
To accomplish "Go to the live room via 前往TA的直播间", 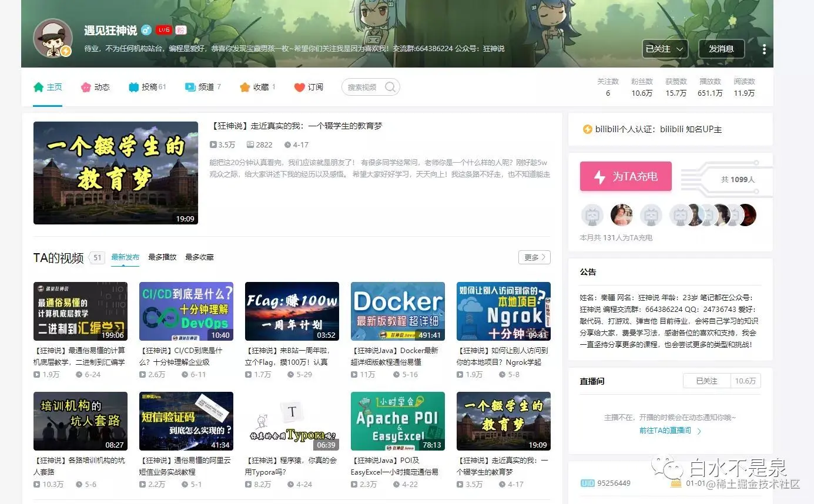I will click(670, 431).
